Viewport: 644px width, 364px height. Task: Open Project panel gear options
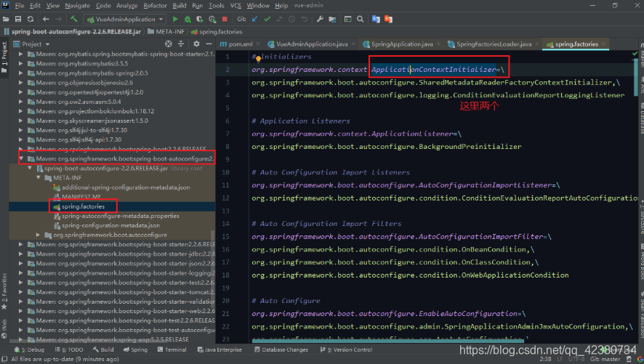pos(196,44)
